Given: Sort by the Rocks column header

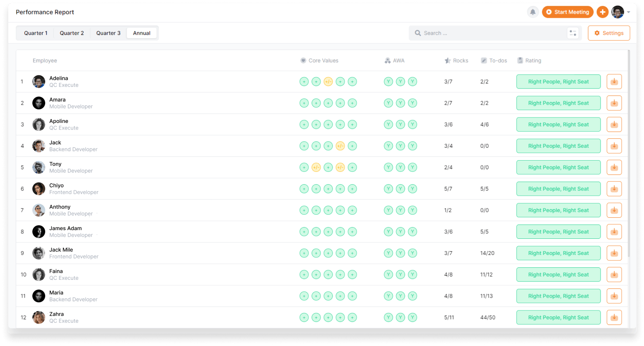Looking at the screenshot, I should [x=456, y=60].
